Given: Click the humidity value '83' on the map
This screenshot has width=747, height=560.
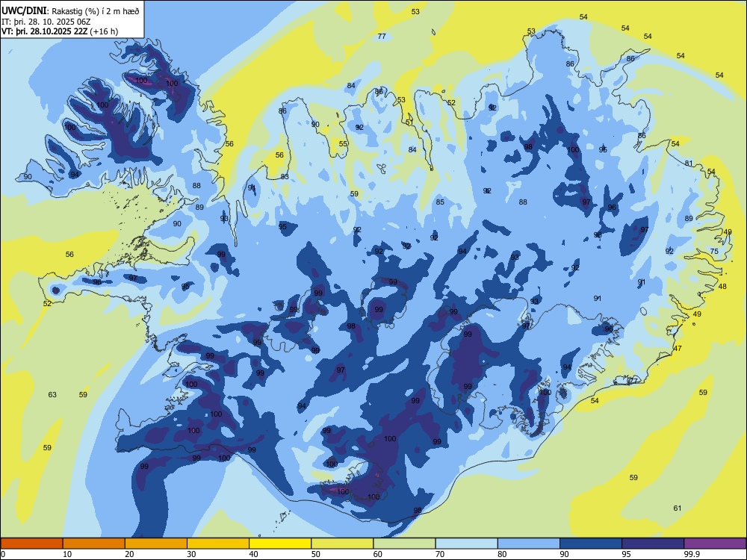Looking at the screenshot, I should pos(285,177).
